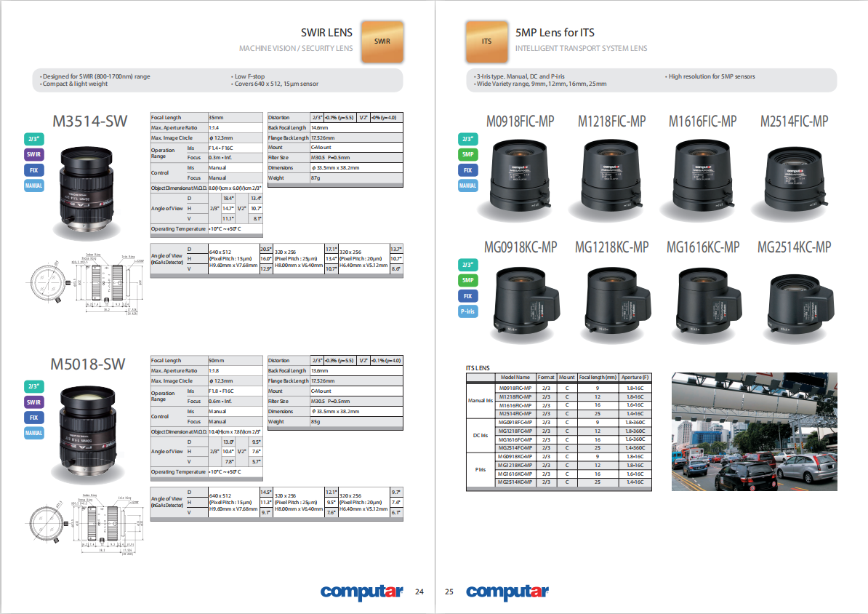Click the orange SWIR section tab

point(382,41)
